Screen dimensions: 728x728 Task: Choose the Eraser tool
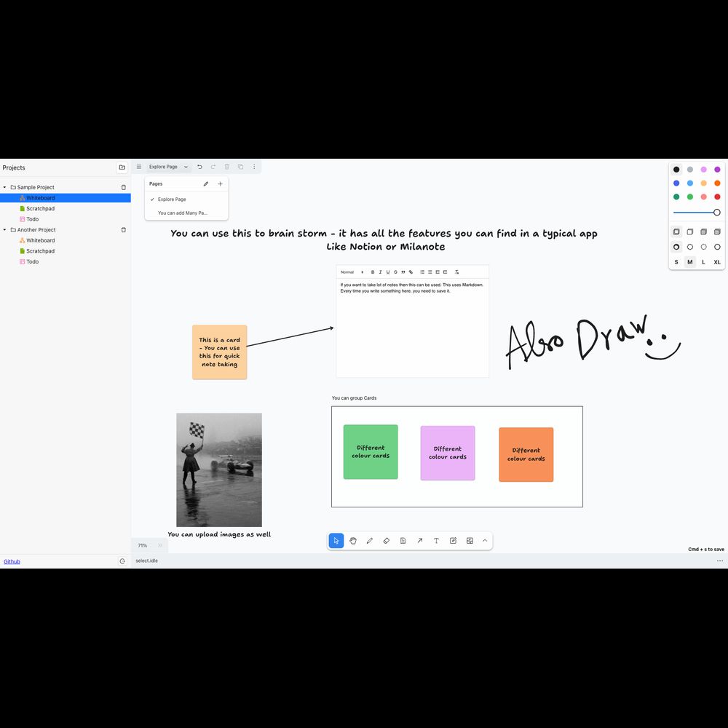pyautogui.click(x=387, y=541)
